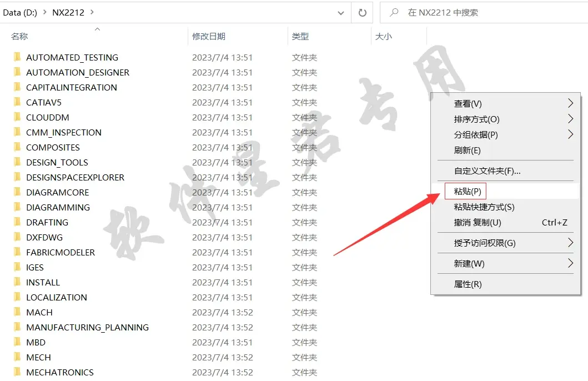Click the MANUFACTURING_PLANNING folder icon

click(x=17, y=327)
